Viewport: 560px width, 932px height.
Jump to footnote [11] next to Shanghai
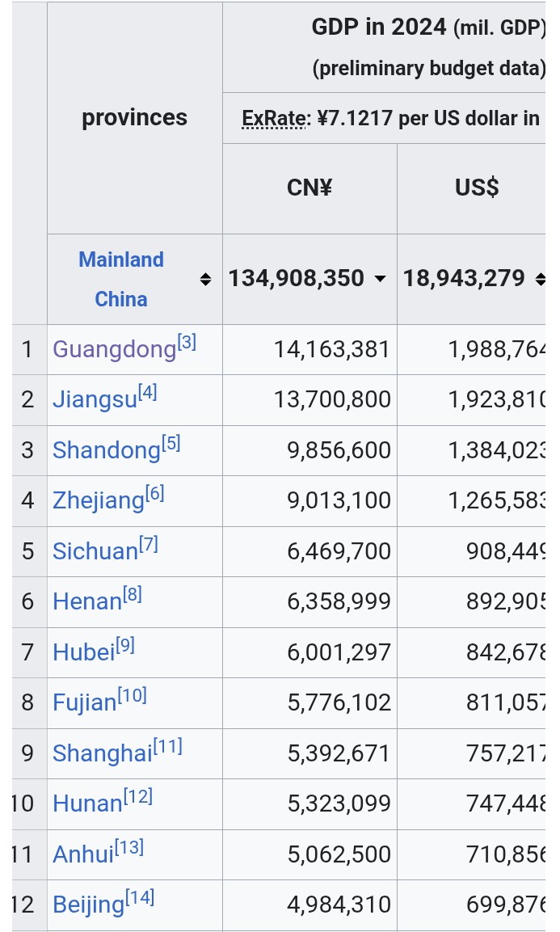tap(168, 746)
